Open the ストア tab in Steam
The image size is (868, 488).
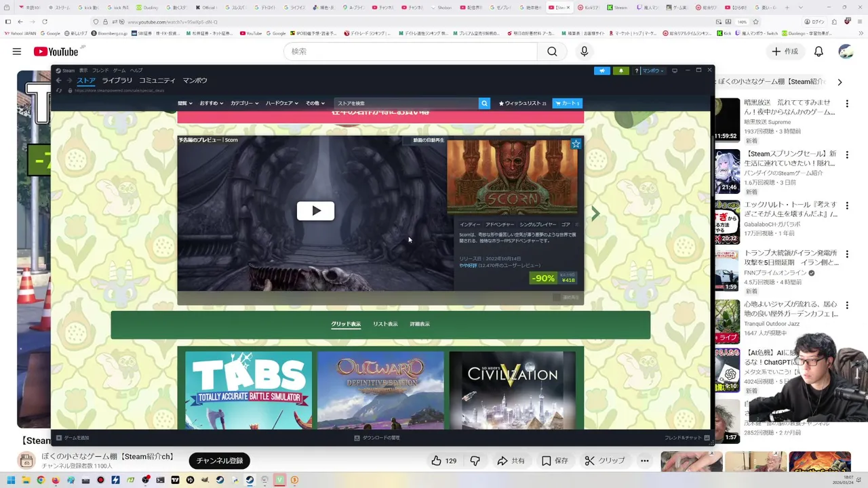(86, 81)
